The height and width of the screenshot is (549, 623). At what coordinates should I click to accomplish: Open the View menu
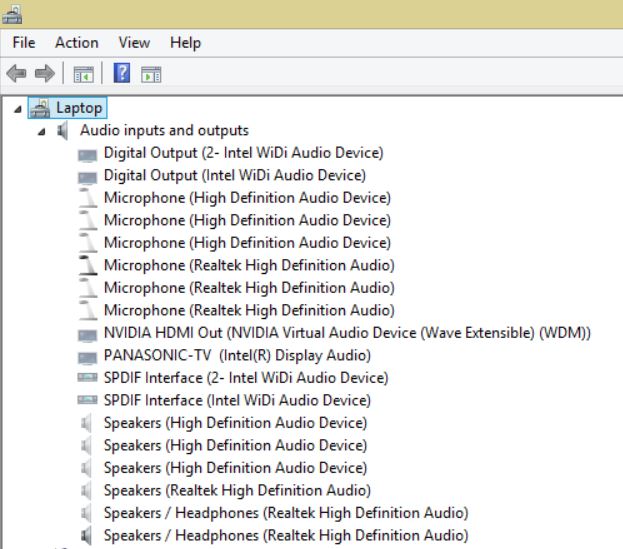(134, 42)
